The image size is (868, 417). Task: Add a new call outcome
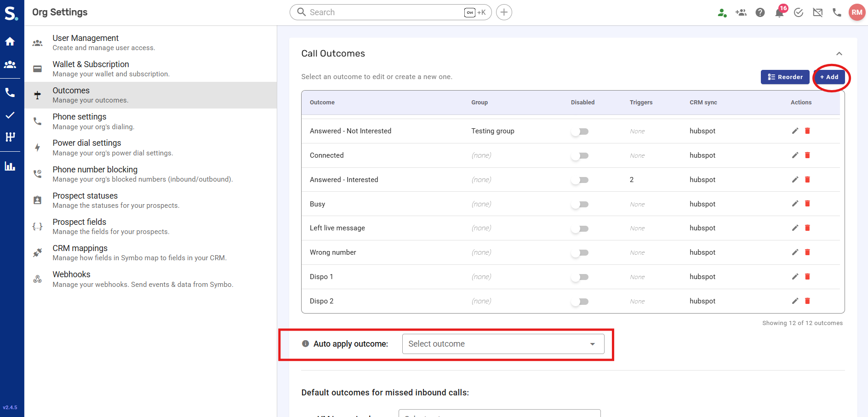click(x=829, y=77)
